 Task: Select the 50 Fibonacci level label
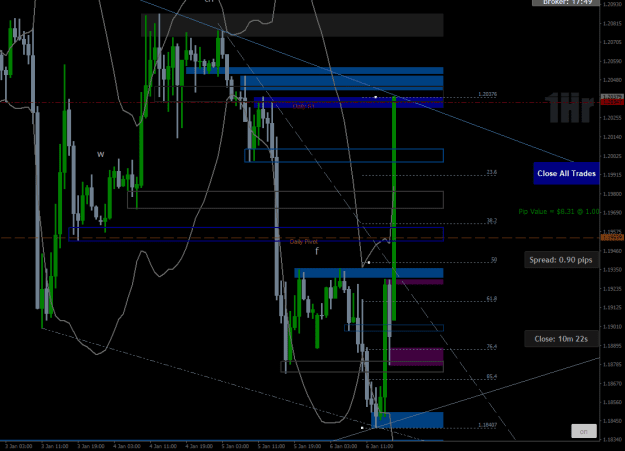(494, 260)
